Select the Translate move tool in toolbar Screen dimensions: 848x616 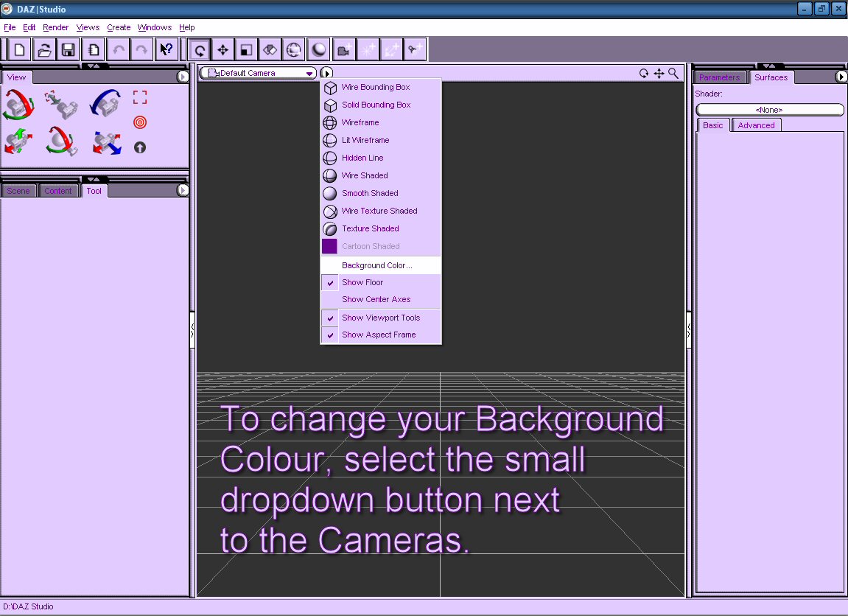(x=222, y=50)
